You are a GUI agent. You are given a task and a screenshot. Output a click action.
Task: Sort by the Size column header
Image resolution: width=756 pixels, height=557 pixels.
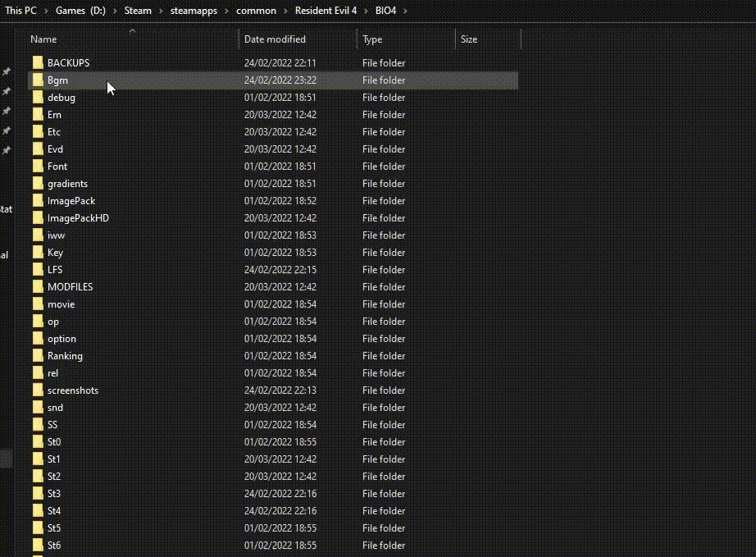pyautogui.click(x=469, y=39)
